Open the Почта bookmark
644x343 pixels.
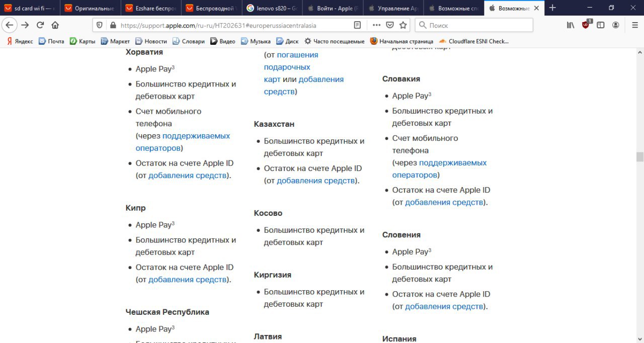(x=51, y=41)
